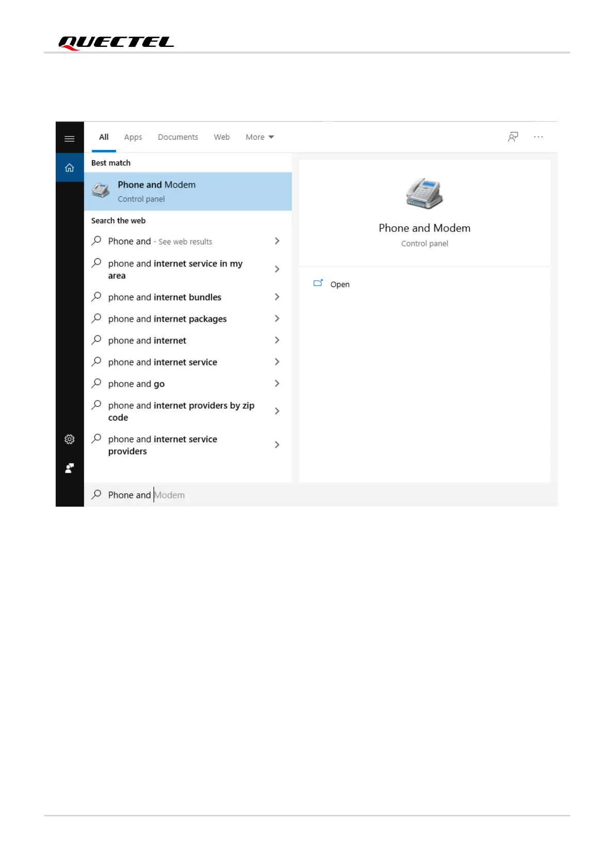Expand the More filter dropdown
Screen dimensions: 614x868
tap(260, 137)
